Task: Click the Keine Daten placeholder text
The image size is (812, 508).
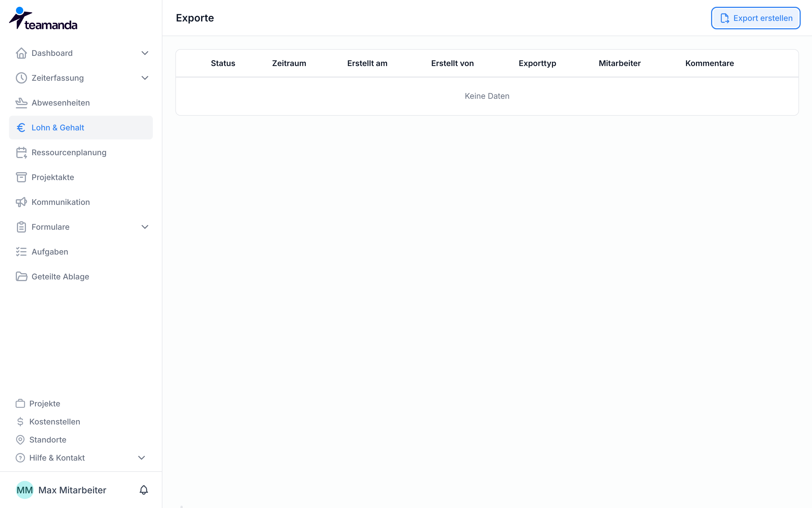Action: pos(487,96)
